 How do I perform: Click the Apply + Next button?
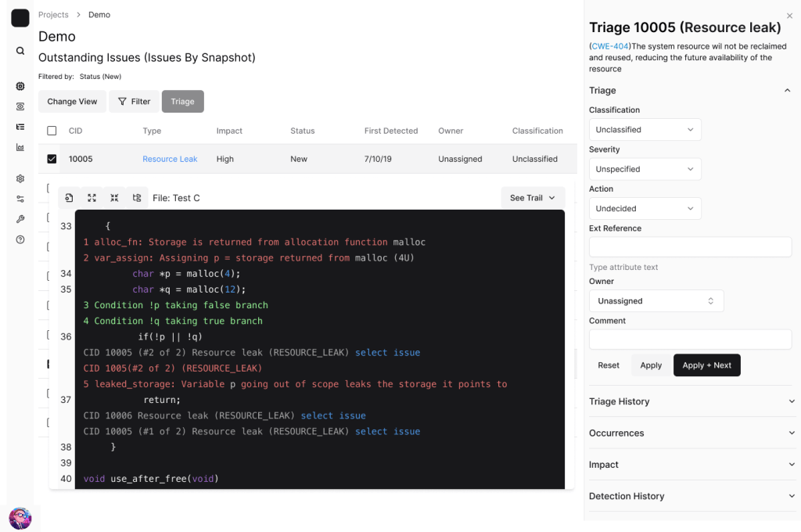706,365
